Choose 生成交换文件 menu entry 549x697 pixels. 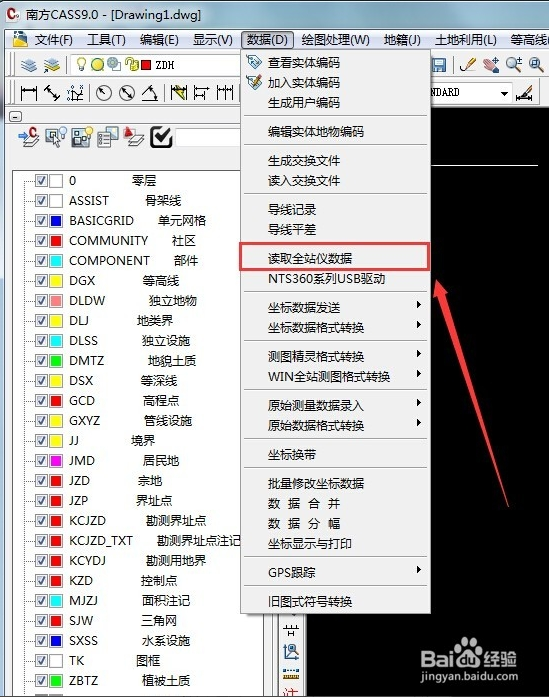tap(336, 160)
